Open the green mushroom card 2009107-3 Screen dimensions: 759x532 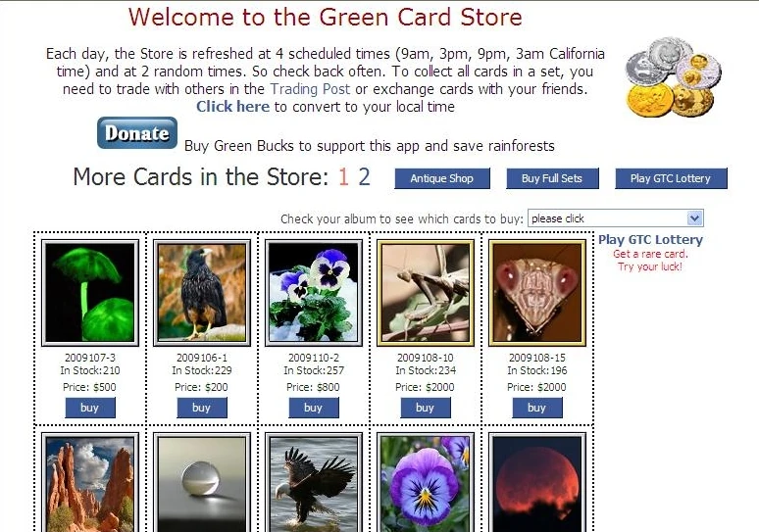pyautogui.click(x=90, y=293)
